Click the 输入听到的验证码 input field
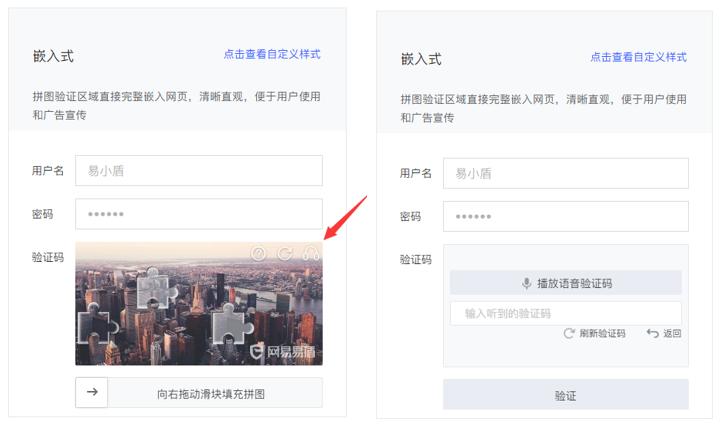This screenshot has height=425, width=722. point(565,313)
